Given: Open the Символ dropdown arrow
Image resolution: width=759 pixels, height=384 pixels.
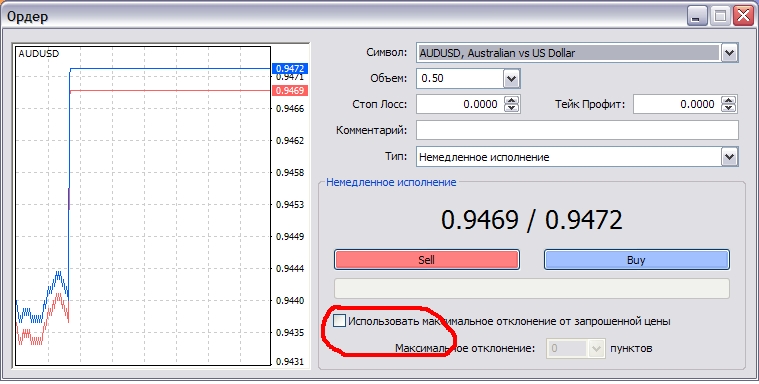Looking at the screenshot, I should (x=729, y=53).
